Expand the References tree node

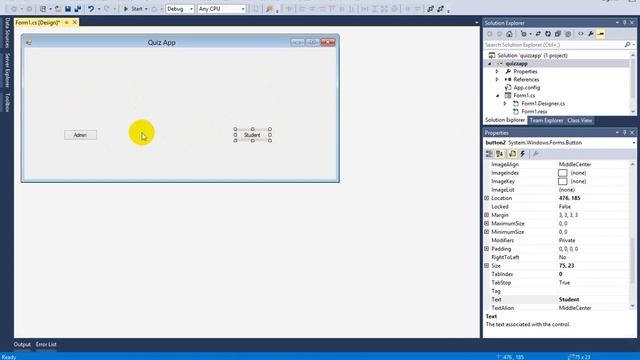click(x=497, y=80)
